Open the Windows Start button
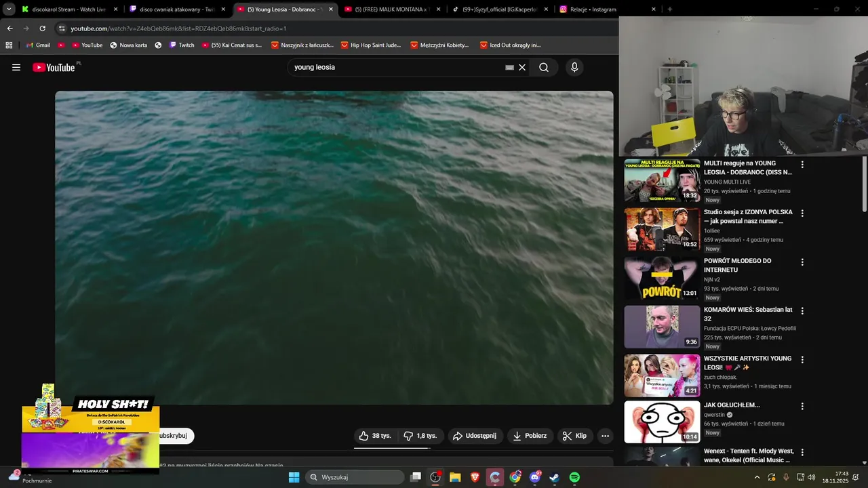The width and height of the screenshot is (868, 488). click(294, 477)
